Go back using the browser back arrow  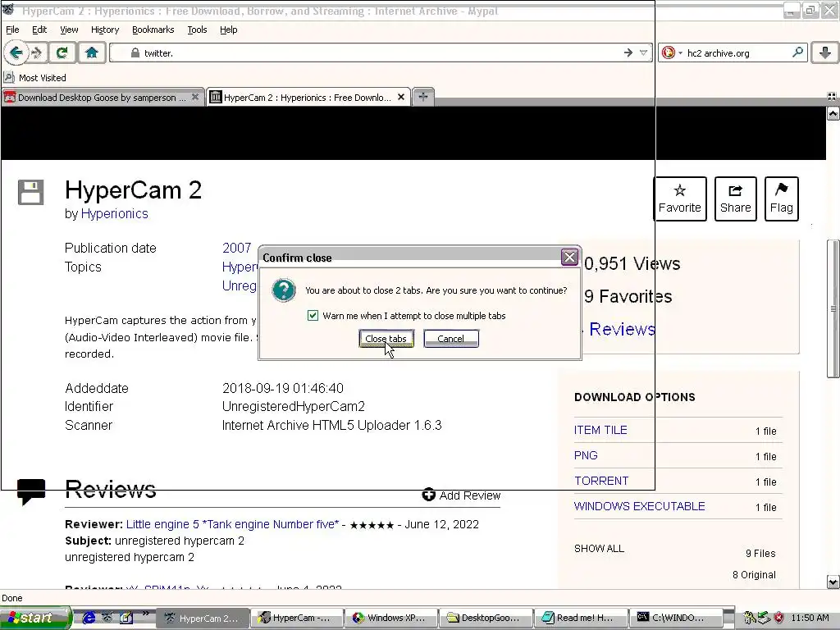pos(16,52)
